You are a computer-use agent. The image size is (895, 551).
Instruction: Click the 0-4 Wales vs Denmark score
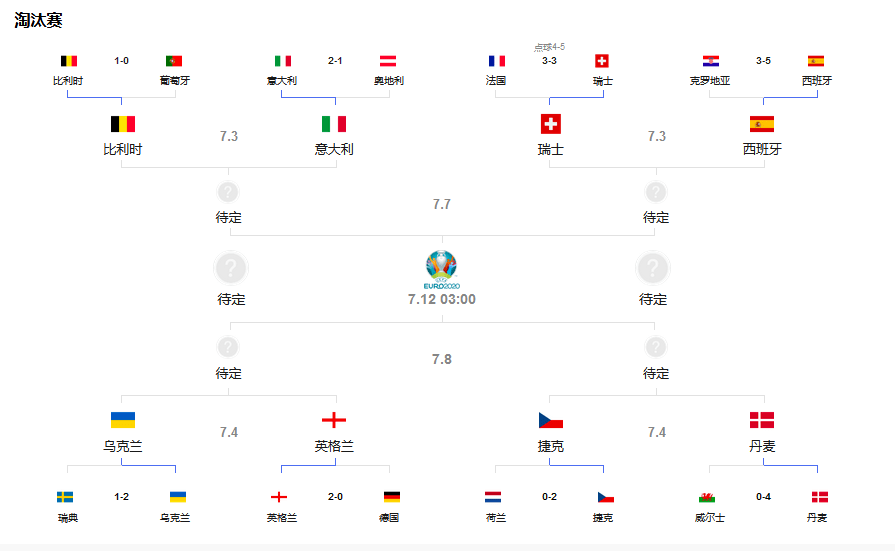(763, 497)
